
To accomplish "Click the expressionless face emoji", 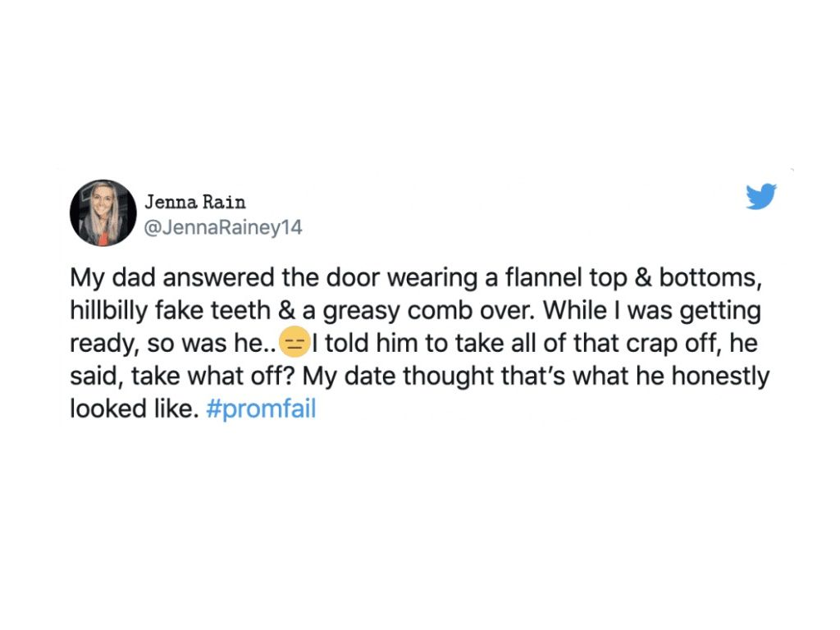I will tap(294, 343).
